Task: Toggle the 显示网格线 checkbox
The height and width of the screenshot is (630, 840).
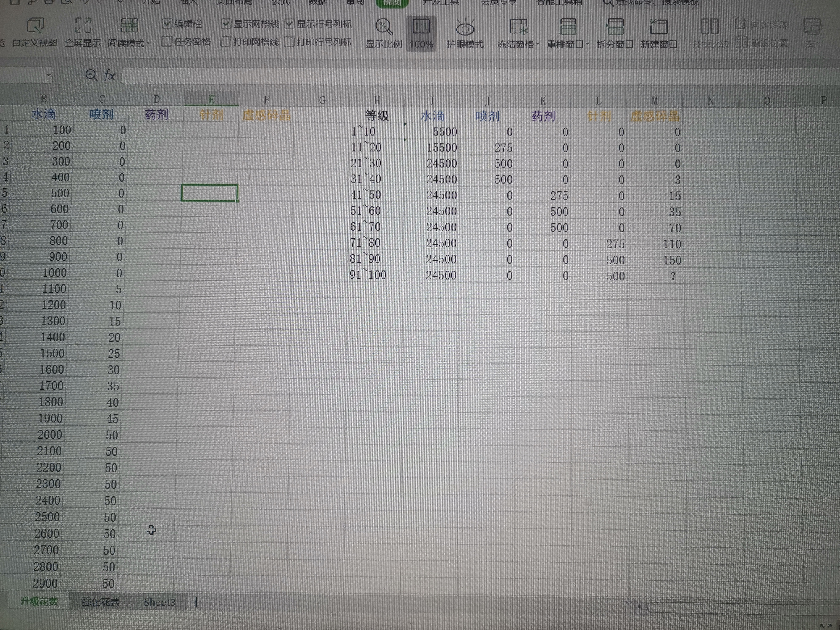Action: click(226, 24)
